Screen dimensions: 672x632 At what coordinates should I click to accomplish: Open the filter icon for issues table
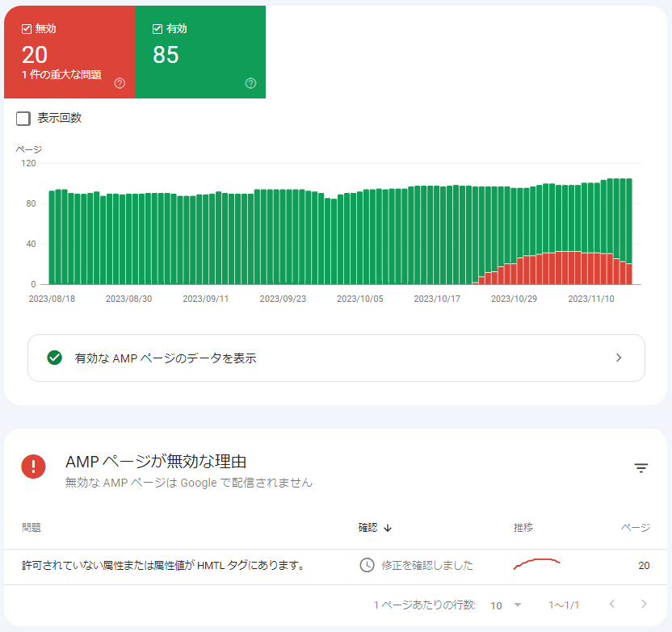[x=641, y=468]
